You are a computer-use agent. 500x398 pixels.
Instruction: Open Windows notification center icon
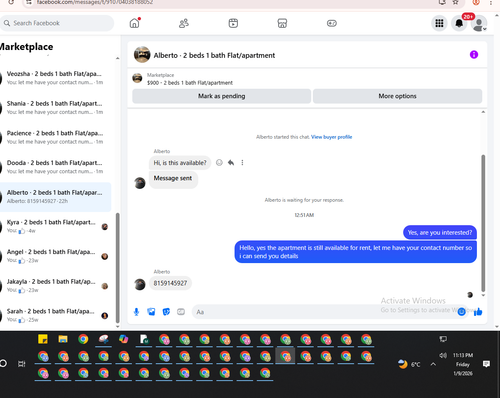pyautogui.click(x=486, y=364)
